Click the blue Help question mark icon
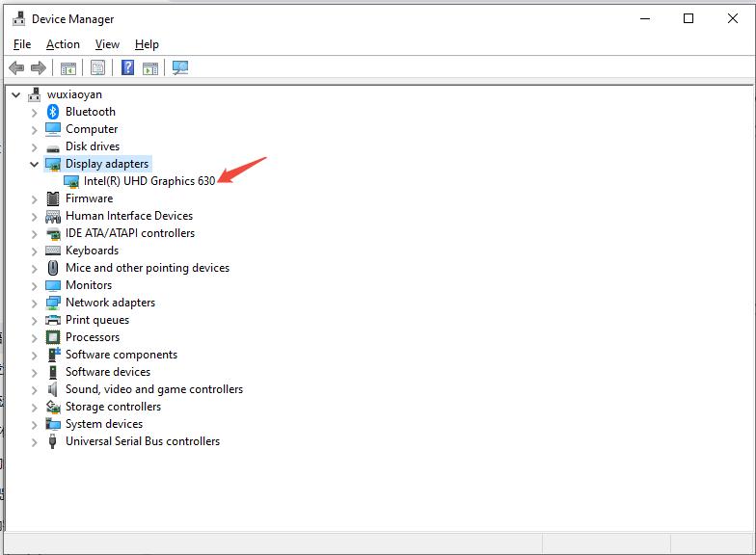 pyautogui.click(x=127, y=68)
